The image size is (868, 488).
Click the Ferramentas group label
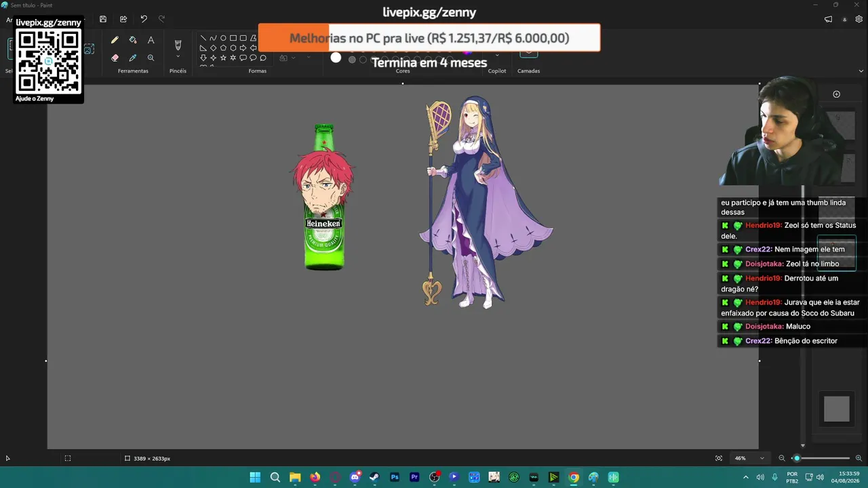tap(133, 71)
